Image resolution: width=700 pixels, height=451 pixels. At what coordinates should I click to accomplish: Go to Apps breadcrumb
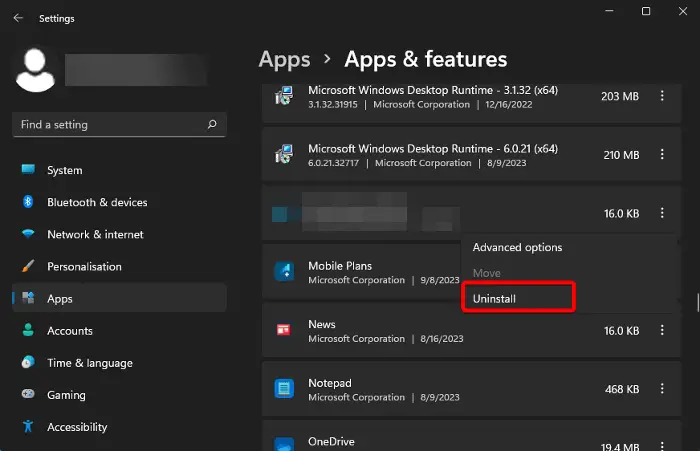[x=284, y=59]
